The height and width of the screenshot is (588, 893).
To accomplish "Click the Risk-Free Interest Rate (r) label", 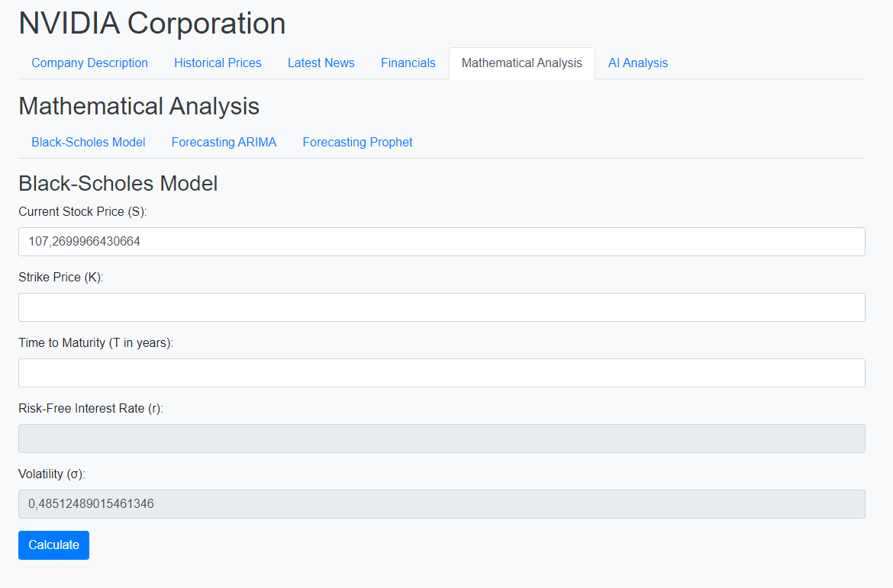I will (x=91, y=408).
